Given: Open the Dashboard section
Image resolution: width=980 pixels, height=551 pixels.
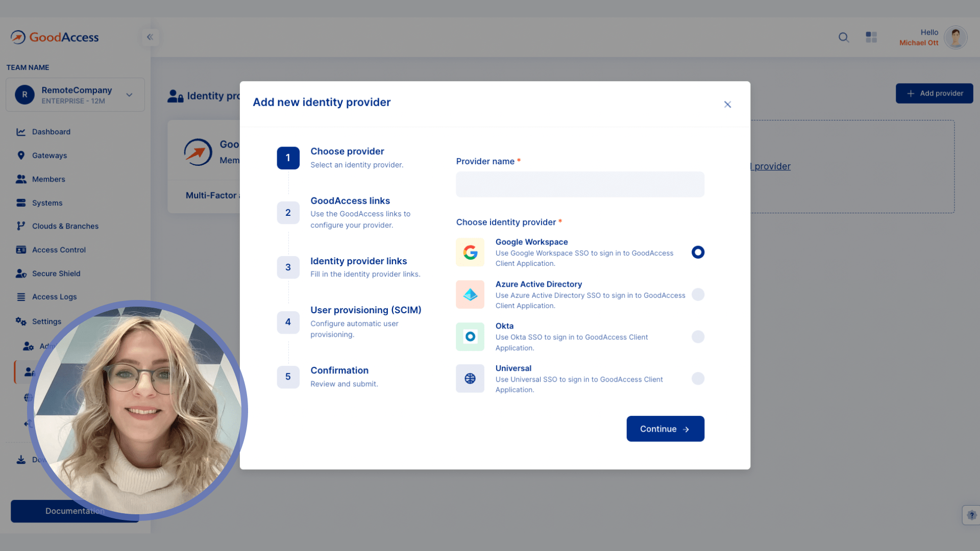Looking at the screenshot, I should point(51,132).
